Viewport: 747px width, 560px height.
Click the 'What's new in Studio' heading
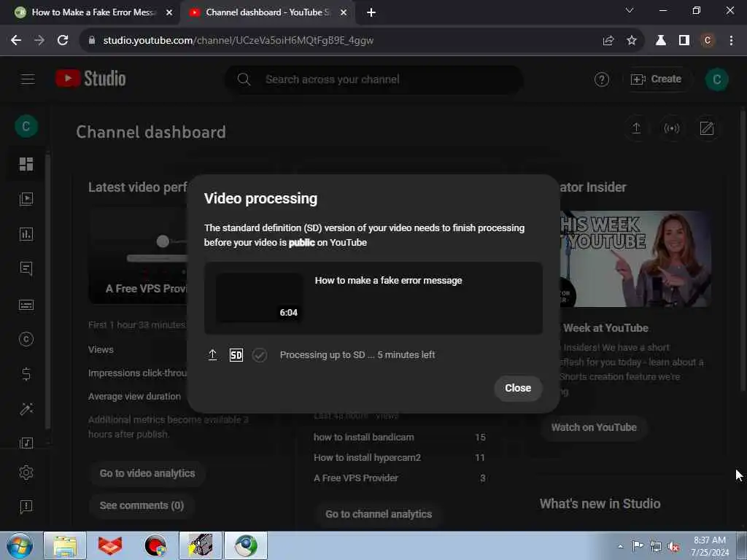[x=600, y=504]
